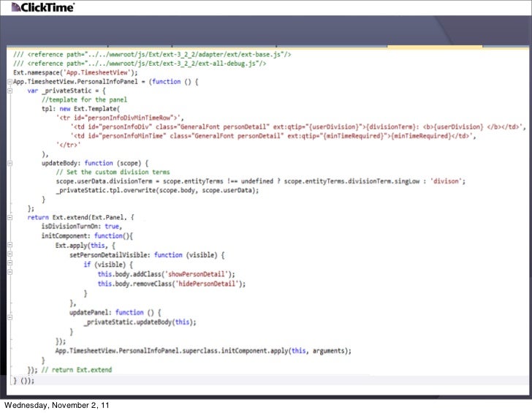Click the Ext.namespace('App.TimesheetView') line
Viewport: 532px width, 413px height.
tap(75, 72)
